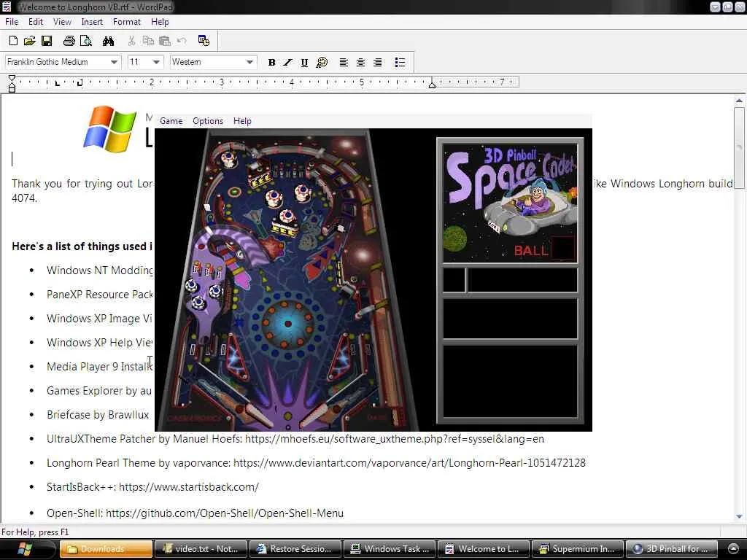Click the 'Briefcase by Brawllux' list item
The image size is (747, 560).
(x=98, y=415)
